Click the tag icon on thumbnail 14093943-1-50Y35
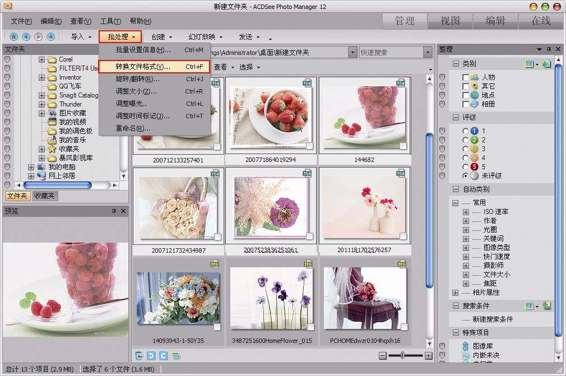566x376 pixels. click(x=215, y=264)
